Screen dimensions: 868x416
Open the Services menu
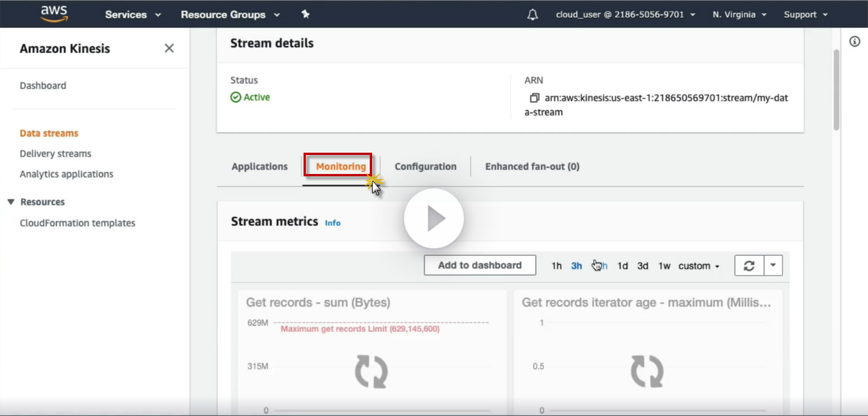point(133,14)
